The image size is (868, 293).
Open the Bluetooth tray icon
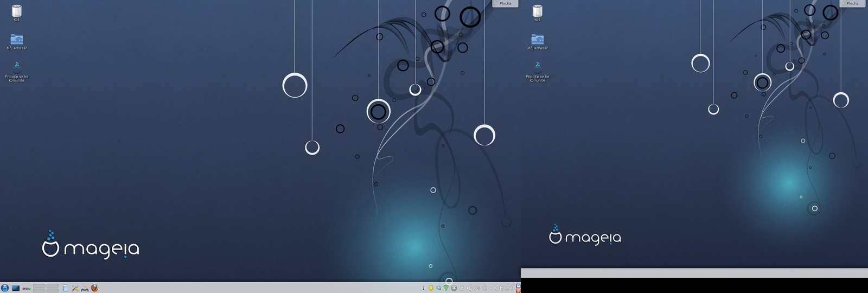[x=484, y=288]
